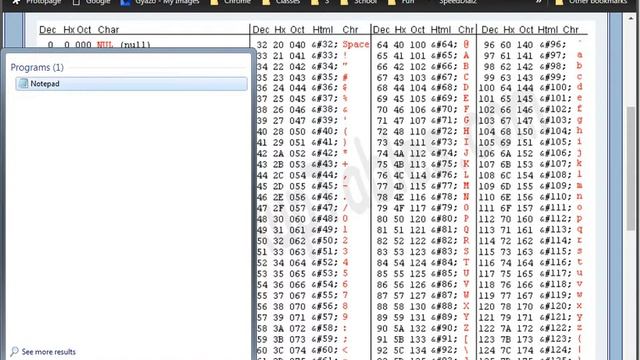Click the red letter p in row 112
Image resolution: width=640 pixels, height=360 pixels.
[x=579, y=218]
